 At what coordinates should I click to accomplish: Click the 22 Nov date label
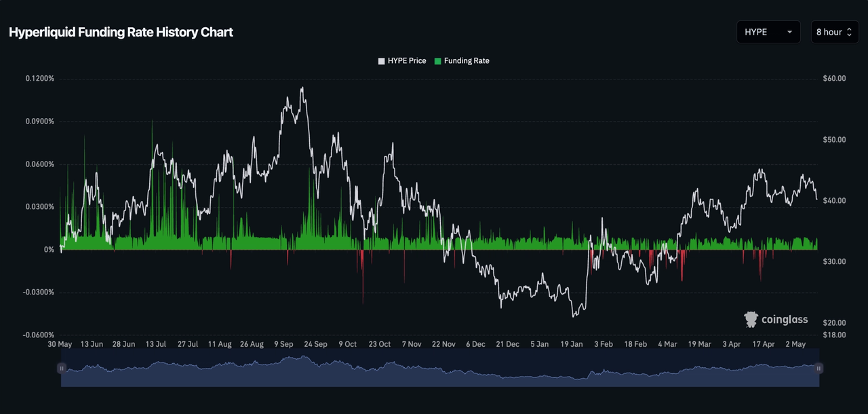(443, 345)
